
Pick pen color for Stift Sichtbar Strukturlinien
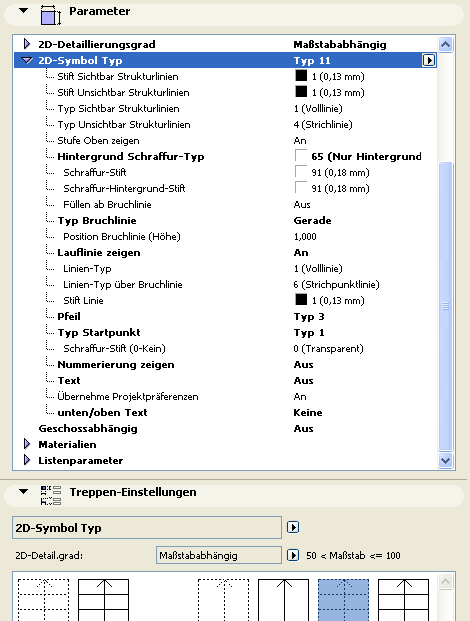(x=301, y=76)
